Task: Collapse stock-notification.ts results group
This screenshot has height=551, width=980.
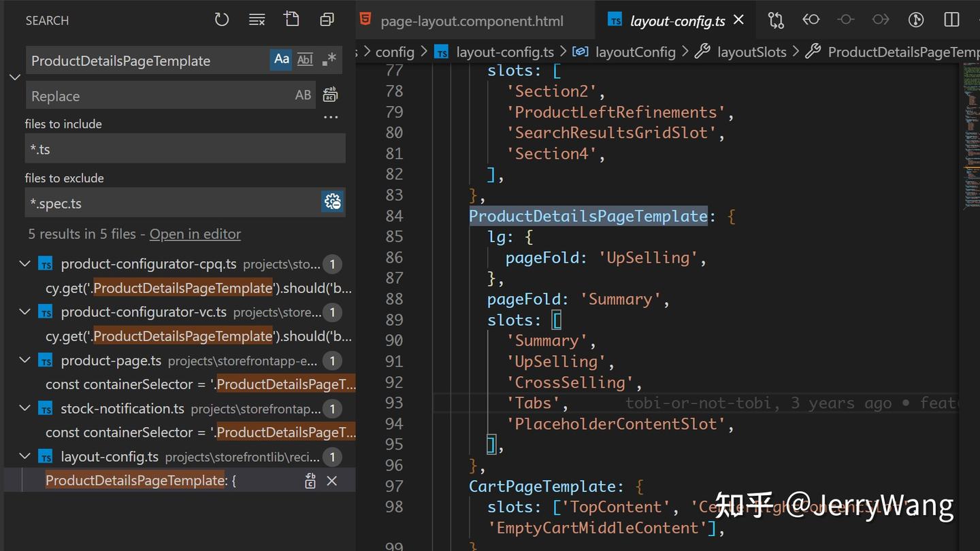Action: coord(25,409)
